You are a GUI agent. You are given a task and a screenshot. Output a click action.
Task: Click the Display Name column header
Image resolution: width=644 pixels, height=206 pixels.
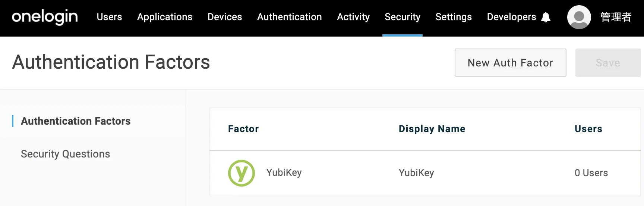(432, 129)
